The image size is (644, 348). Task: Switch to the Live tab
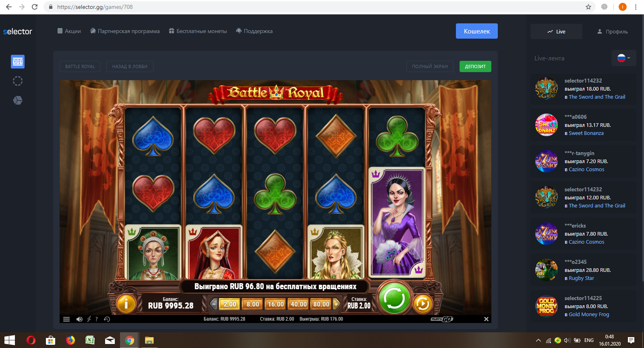click(556, 31)
